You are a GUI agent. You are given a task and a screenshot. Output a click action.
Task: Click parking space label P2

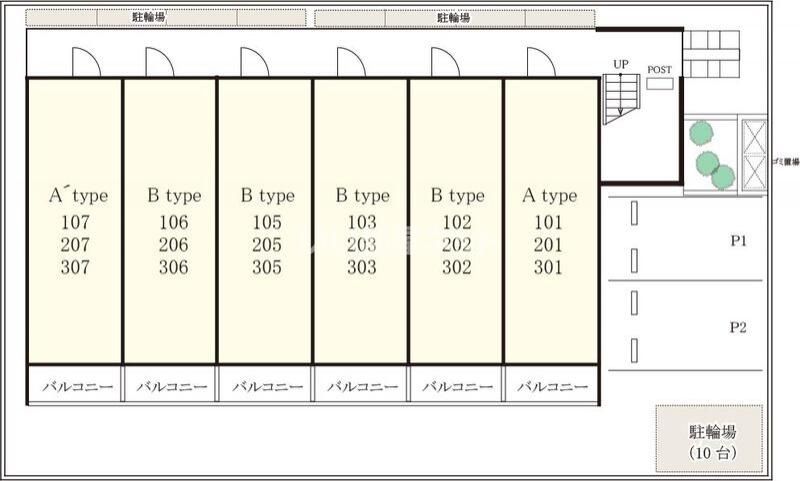point(738,327)
